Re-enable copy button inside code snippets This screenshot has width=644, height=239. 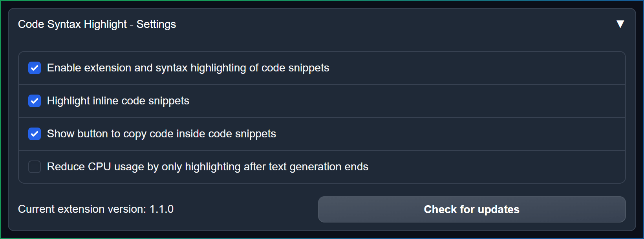pyautogui.click(x=34, y=134)
